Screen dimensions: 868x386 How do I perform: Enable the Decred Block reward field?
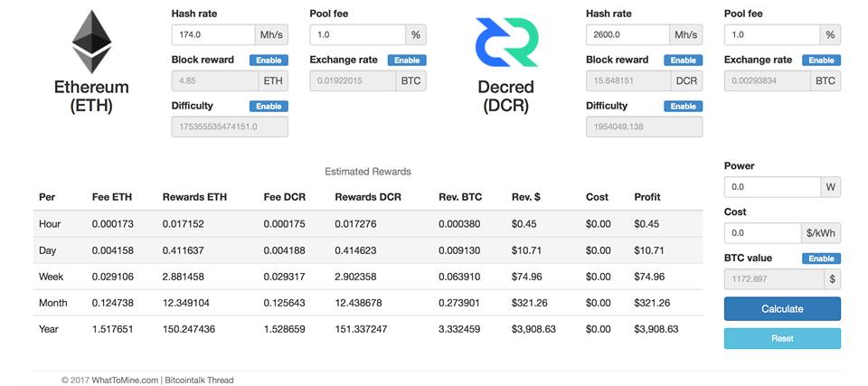coord(683,60)
